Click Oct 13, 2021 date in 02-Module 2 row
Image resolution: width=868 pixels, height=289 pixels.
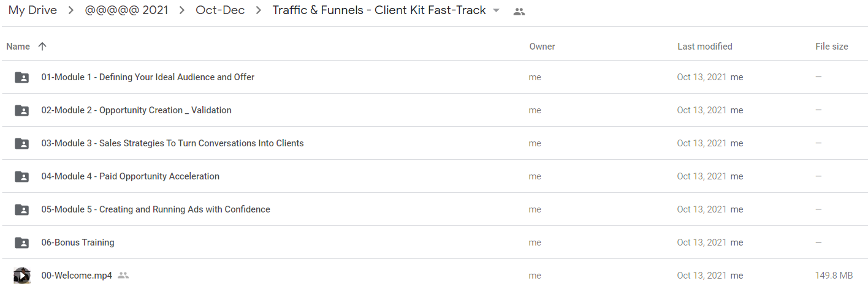click(702, 110)
